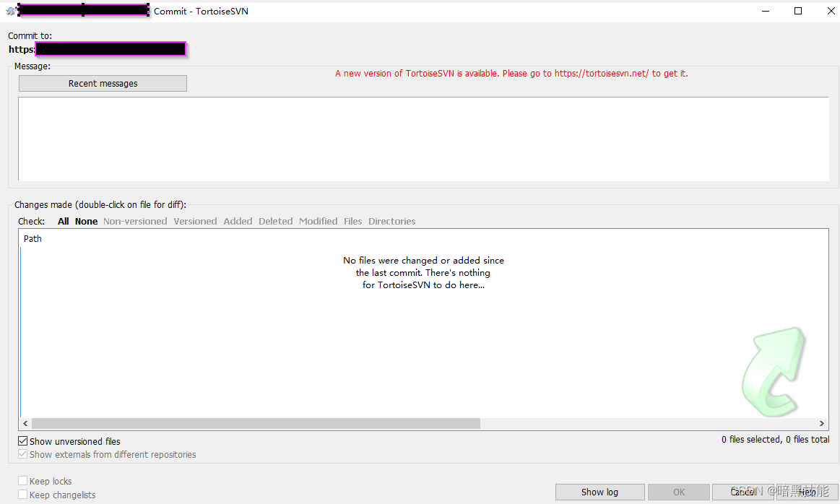Click the Added filter
840x504 pixels.
pos(238,221)
